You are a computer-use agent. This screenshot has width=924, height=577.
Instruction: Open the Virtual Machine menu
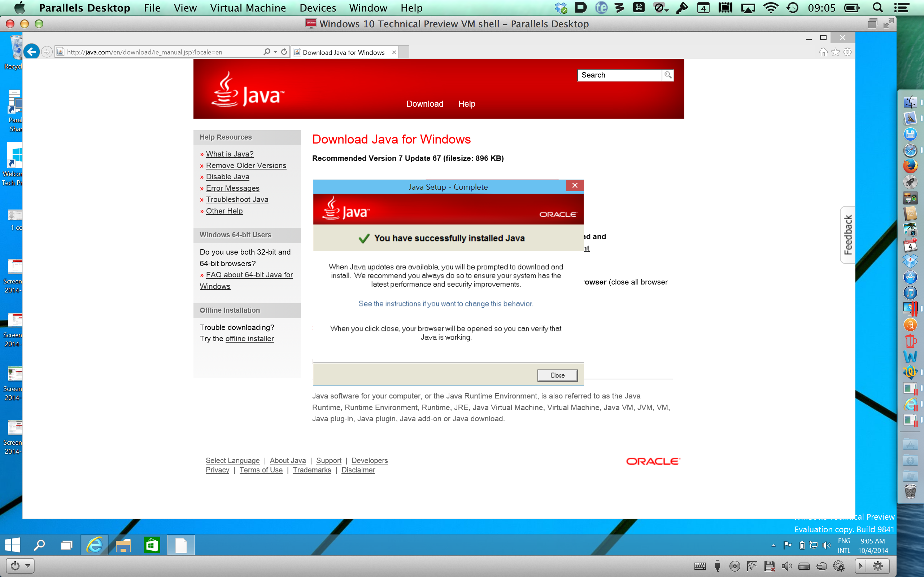248,8
